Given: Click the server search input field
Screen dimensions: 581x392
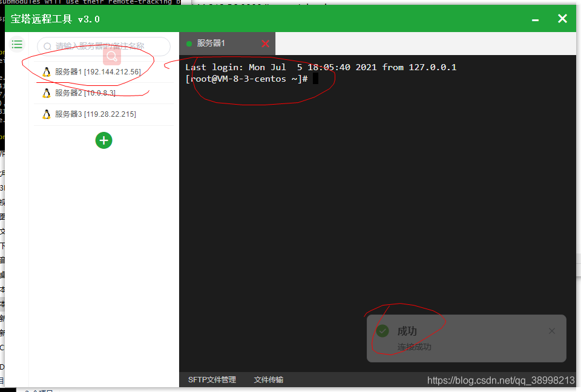Looking at the screenshot, I should (103, 47).
